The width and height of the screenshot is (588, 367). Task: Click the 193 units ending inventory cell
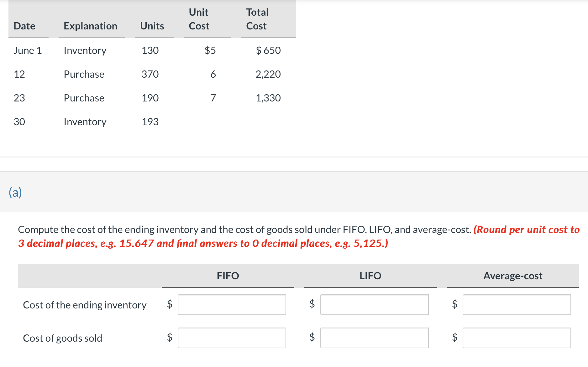(150, 122)
